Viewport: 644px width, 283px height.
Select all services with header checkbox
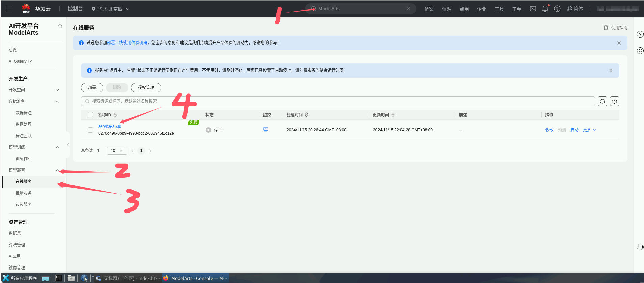coord(90,115)
